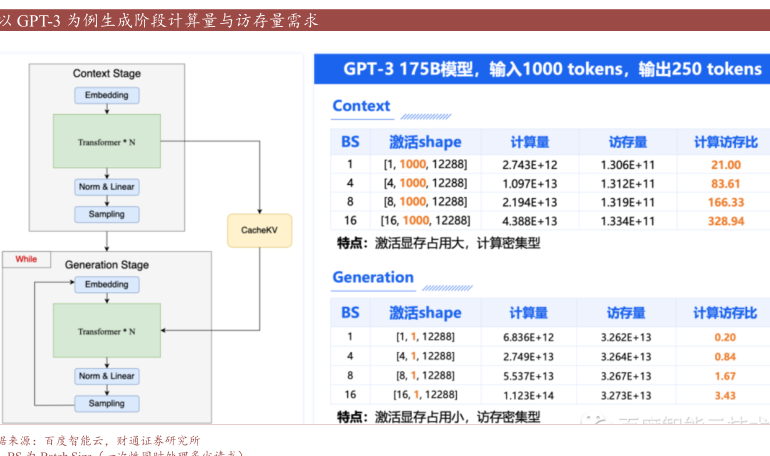Image resolution: width=770 pixels, height=456 pixels.
Task: Click the Embedding box in Context Stage
Action: click(107, 95)
